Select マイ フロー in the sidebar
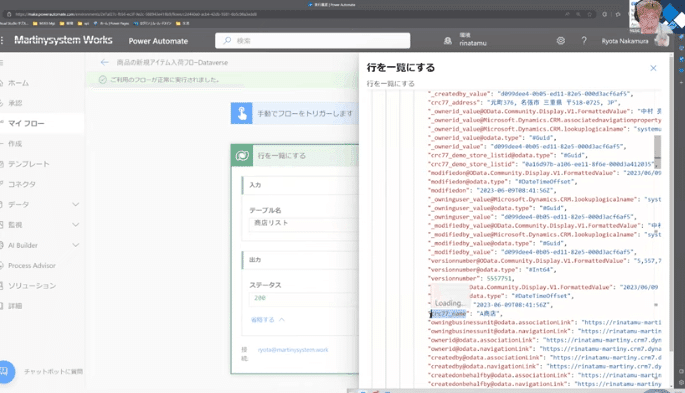 click(x=26, y=124)
